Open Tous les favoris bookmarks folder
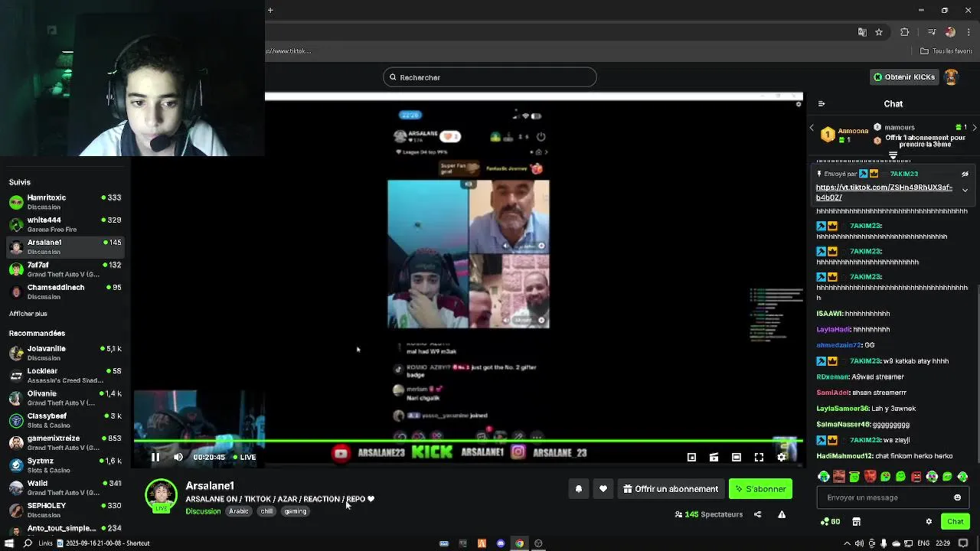This screenshot has height=551, width=980. (946, 51)
